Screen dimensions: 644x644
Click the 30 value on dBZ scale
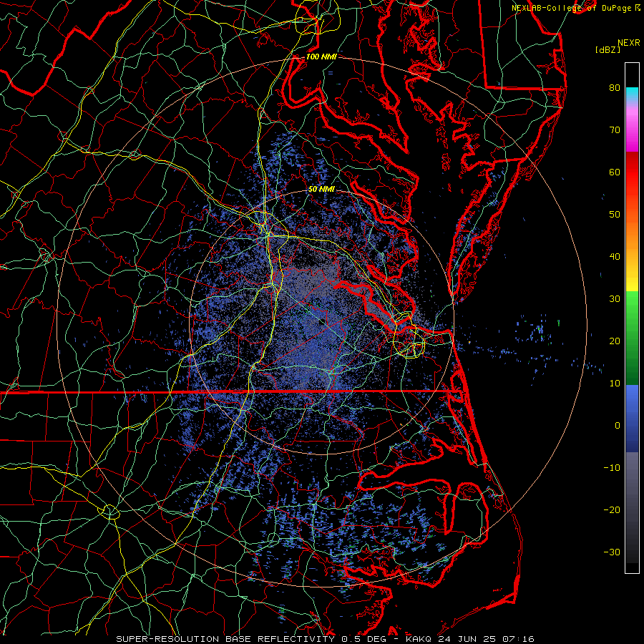[x=615, y=299]
